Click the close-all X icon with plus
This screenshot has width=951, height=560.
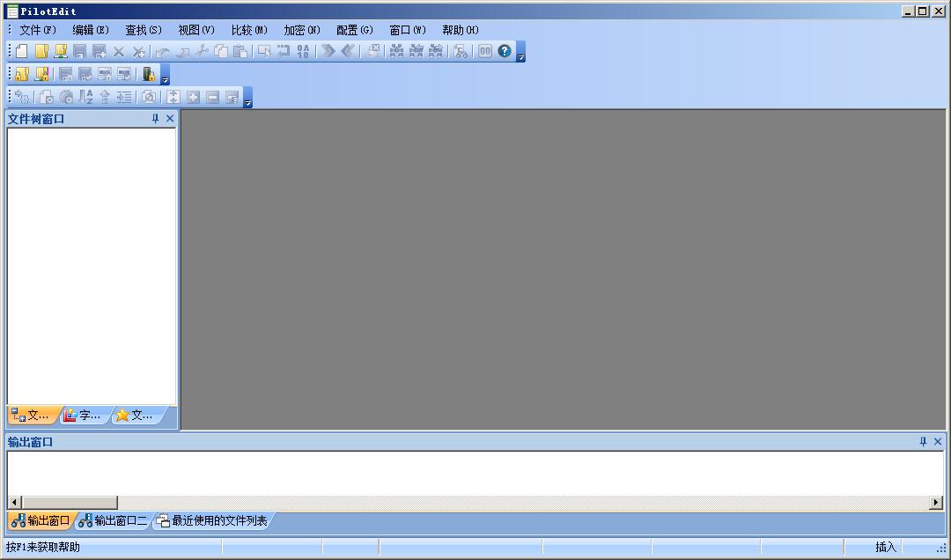(139, 52)
